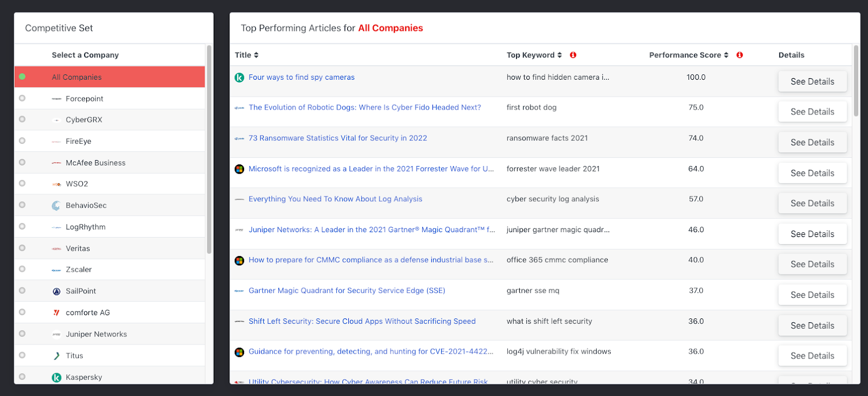Select the Juniper Networks radio button

(x=22, y=334)
